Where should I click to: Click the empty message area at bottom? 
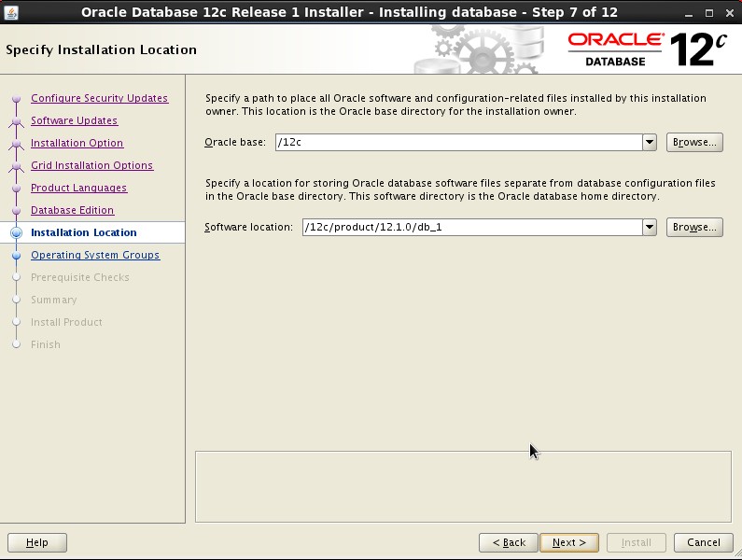coord(463,486)
